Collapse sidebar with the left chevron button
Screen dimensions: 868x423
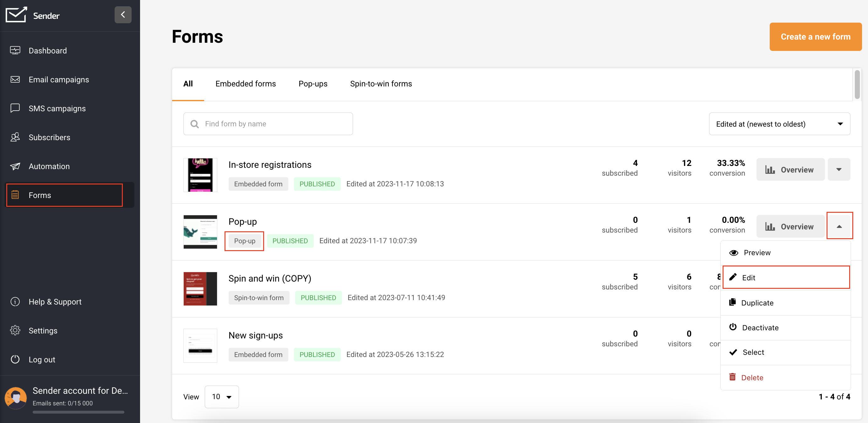coord(123,15)
